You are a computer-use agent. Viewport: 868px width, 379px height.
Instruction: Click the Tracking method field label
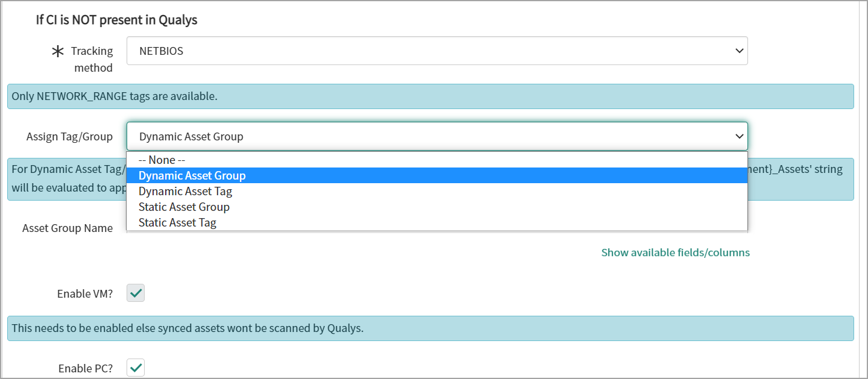click(92, 59)
